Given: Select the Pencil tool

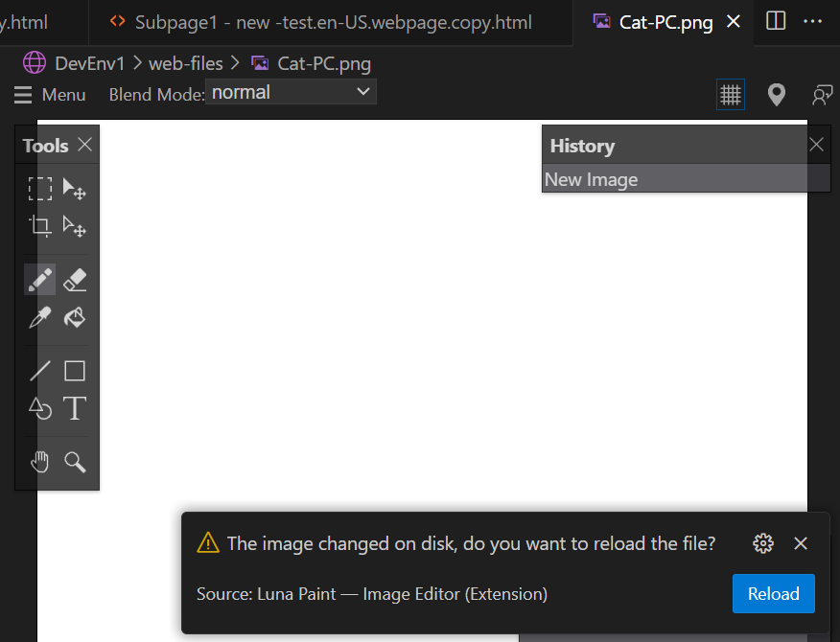Looking at the screenshot, I should tap(39, 279).
